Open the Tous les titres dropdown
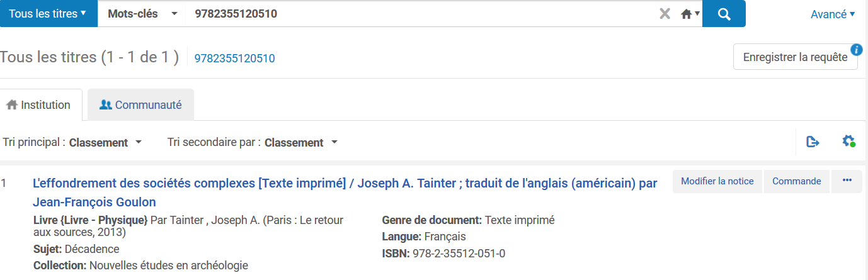The width and height of the screenshot is (868, 280). tap(48, 13)
